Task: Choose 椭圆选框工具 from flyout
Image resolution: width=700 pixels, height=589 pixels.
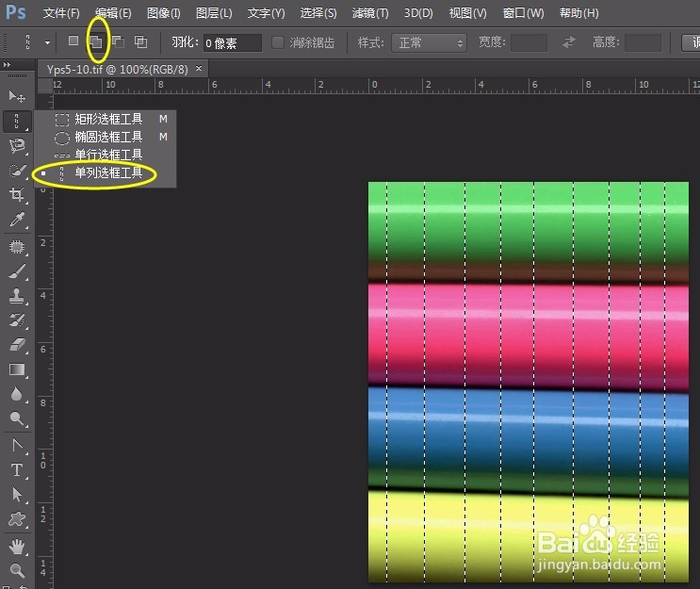Action: pyautogui.click(x=106, y=137)
